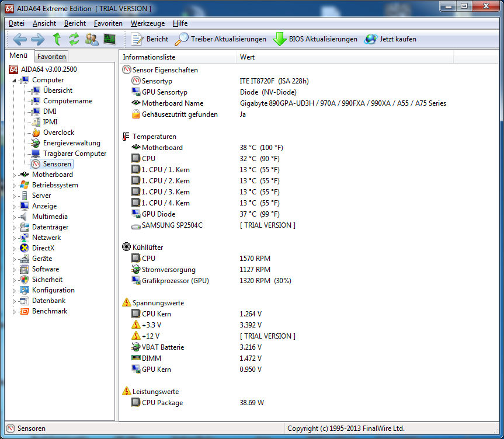Click the Tragbarer Computer laptop icon
Image resolution: width=504 pixels, height=439 pixels.
[36, 154]
